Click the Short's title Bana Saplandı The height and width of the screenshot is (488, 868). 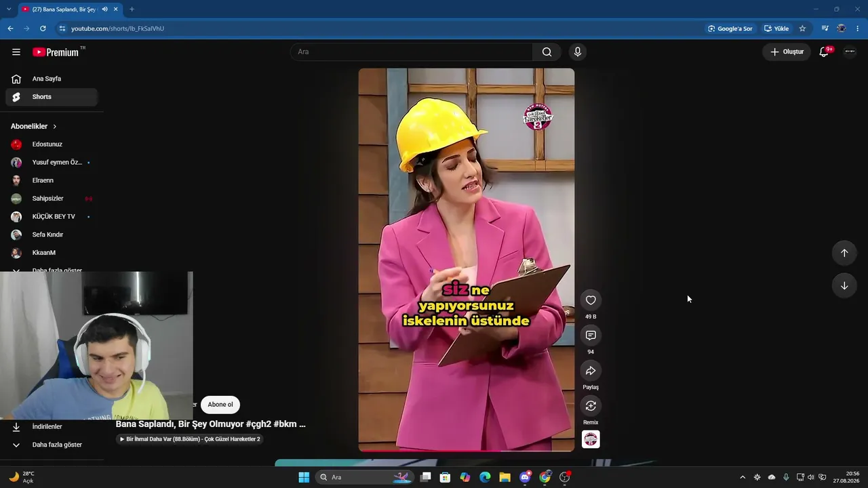pos(211,424)
